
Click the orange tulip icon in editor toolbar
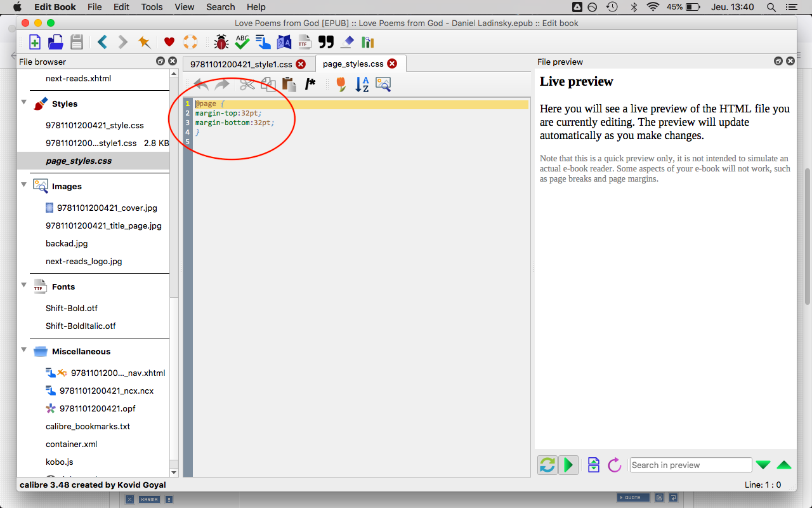(341, 84)
